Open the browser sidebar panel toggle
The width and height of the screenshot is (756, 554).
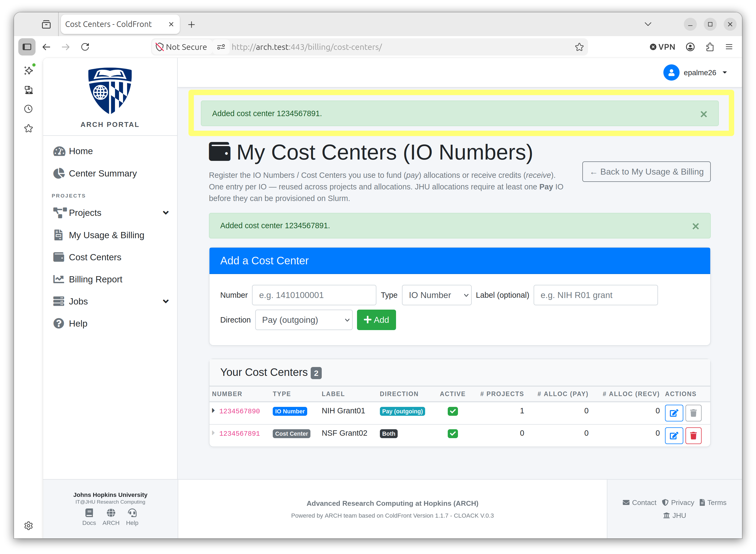27,47
